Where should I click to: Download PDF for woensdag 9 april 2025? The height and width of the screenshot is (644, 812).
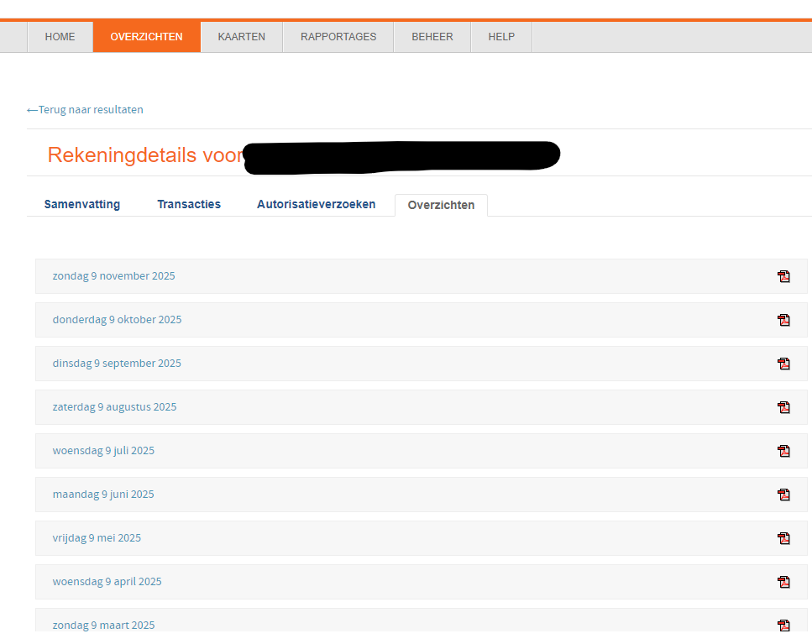tap(783, 582)
